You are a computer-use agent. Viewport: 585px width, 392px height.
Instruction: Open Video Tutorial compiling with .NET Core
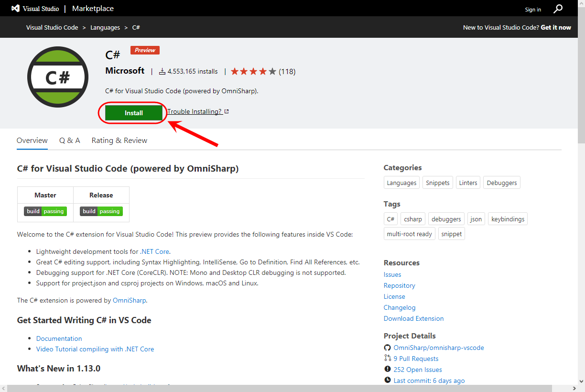(95, 349)
